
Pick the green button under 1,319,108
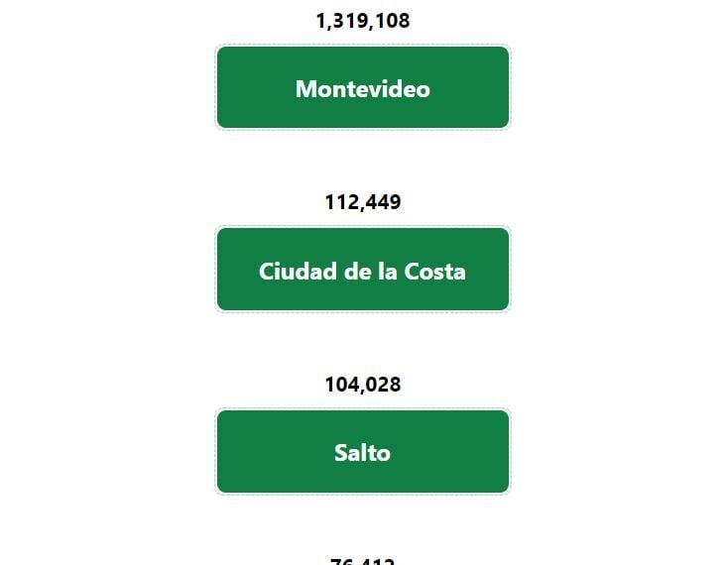363,87
